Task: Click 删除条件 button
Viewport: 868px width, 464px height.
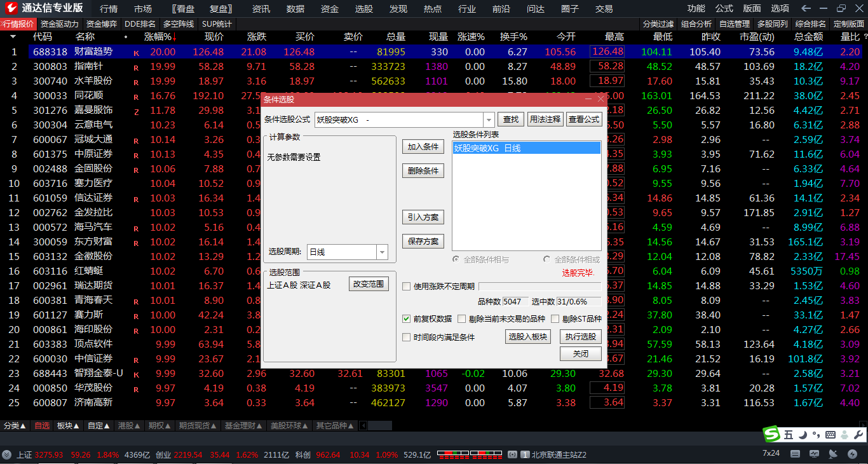Action: [423, 171]
